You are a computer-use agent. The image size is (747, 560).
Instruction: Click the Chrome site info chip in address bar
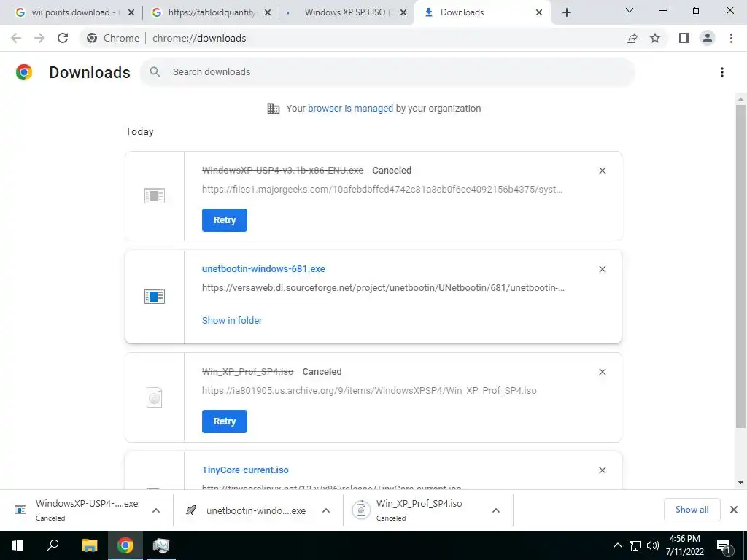(113, 38)
